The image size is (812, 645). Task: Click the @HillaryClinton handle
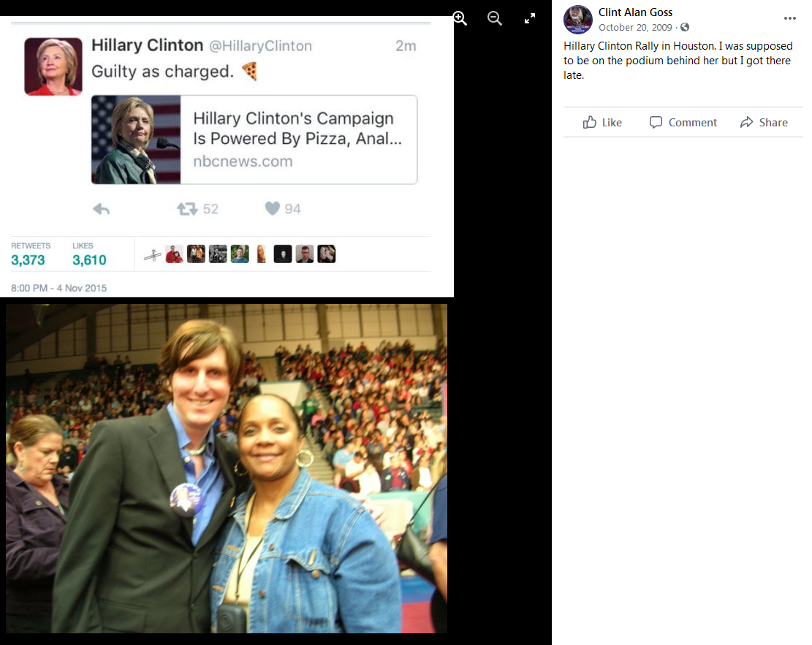(x=260, y=46)
